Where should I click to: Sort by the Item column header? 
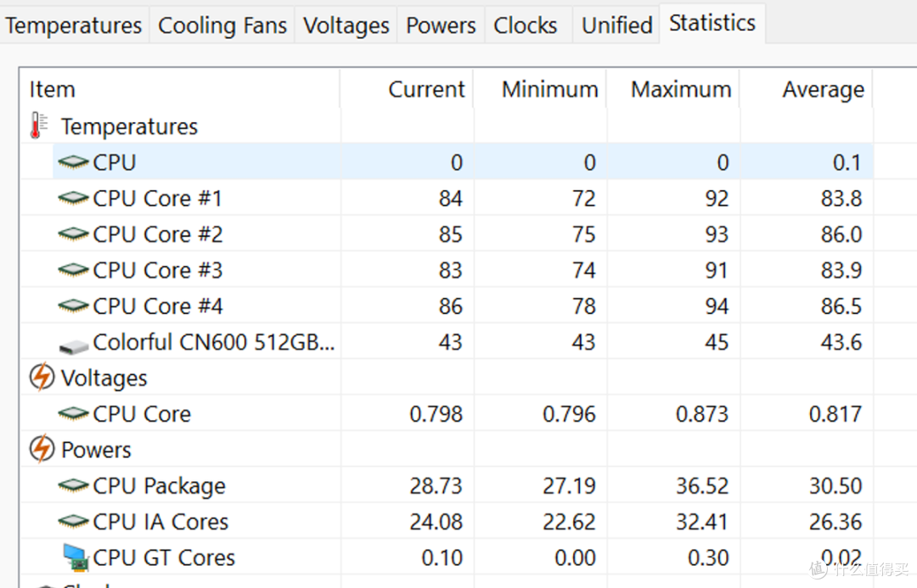click(179, 89)
